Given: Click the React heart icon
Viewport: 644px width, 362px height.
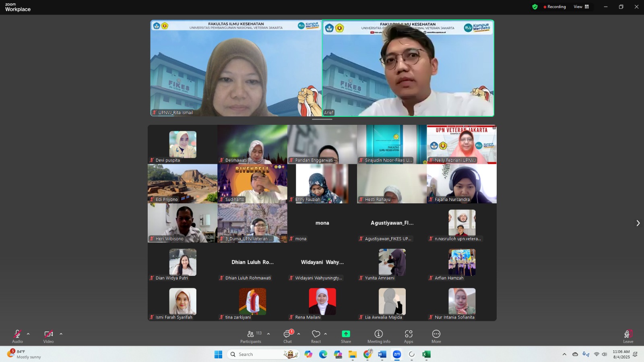Looking at the screenshot, I should click(316, 336).
